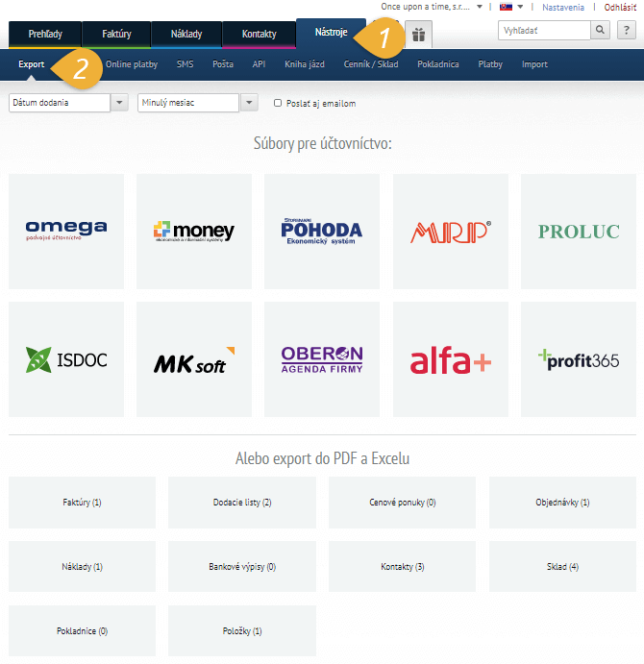Click the gift icon tab

pyautogui.click(x=419, y=35)
